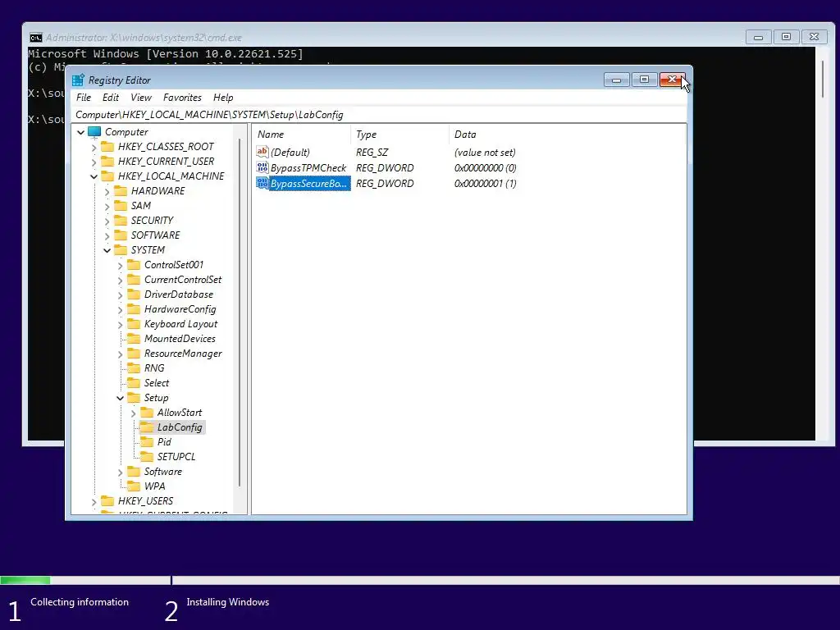This screenshot has width=840, height=630.
Task: Click the HKEY_LOCAL_MACHINE folder icon
Action: point(107,176)
